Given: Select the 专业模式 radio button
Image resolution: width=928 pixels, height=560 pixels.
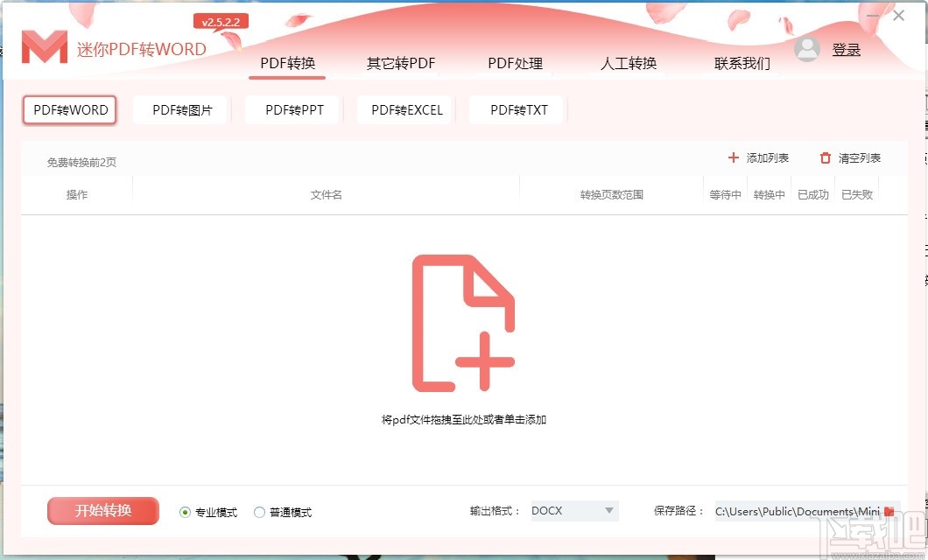Looking at the screenshot, I should pyautogui.click(x=186, y=512).
